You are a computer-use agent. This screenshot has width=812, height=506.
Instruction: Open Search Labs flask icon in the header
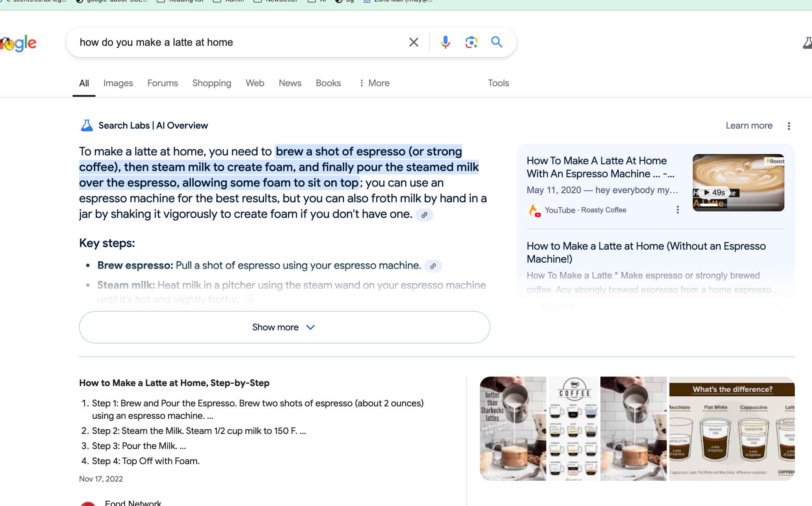click(807, 43)
